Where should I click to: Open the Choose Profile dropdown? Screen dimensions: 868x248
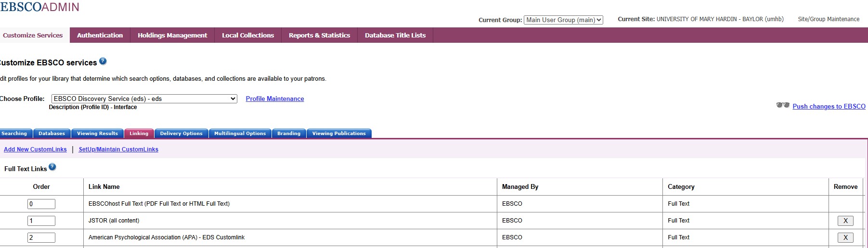point(144,99)
